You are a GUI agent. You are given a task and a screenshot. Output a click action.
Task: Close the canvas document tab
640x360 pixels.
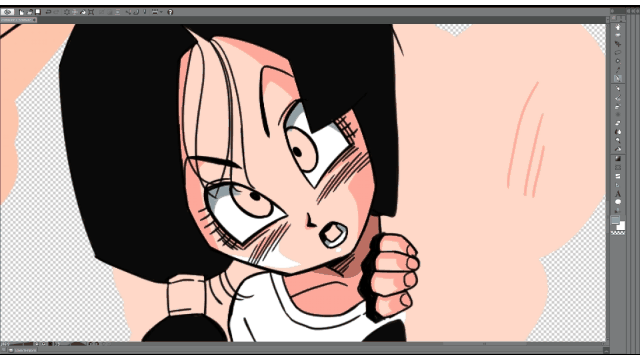[x=34, y=20]
